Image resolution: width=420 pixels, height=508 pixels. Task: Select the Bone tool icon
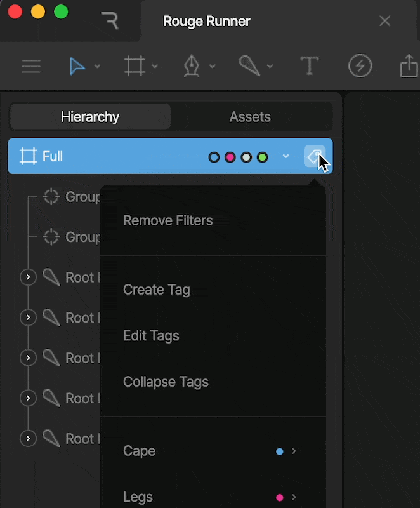(249, 66)
